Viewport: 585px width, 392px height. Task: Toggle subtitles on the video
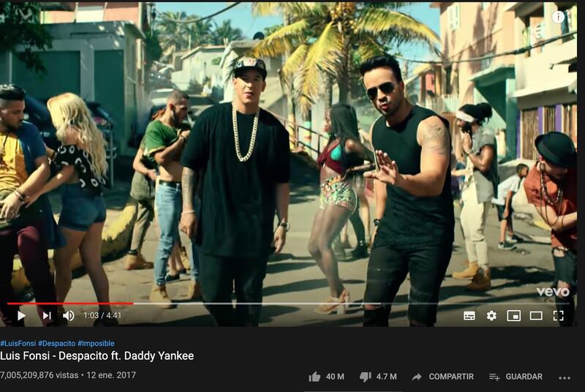click(469, 315)
